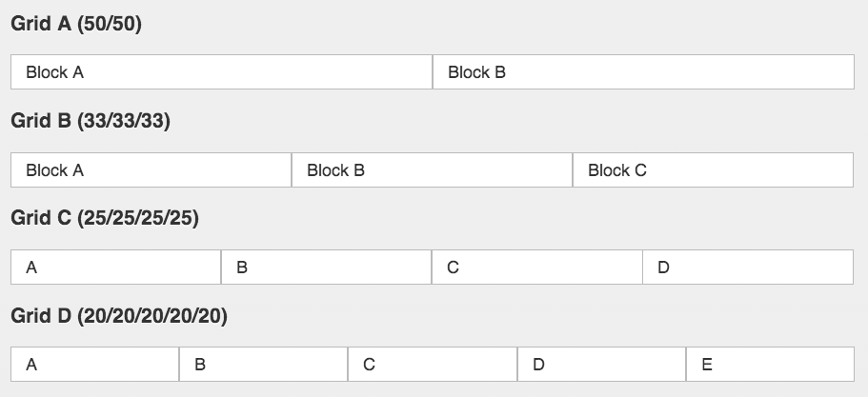Click Block B in three-column Grid B
This screenshot has height=397, width=868.
coord(432,170)
